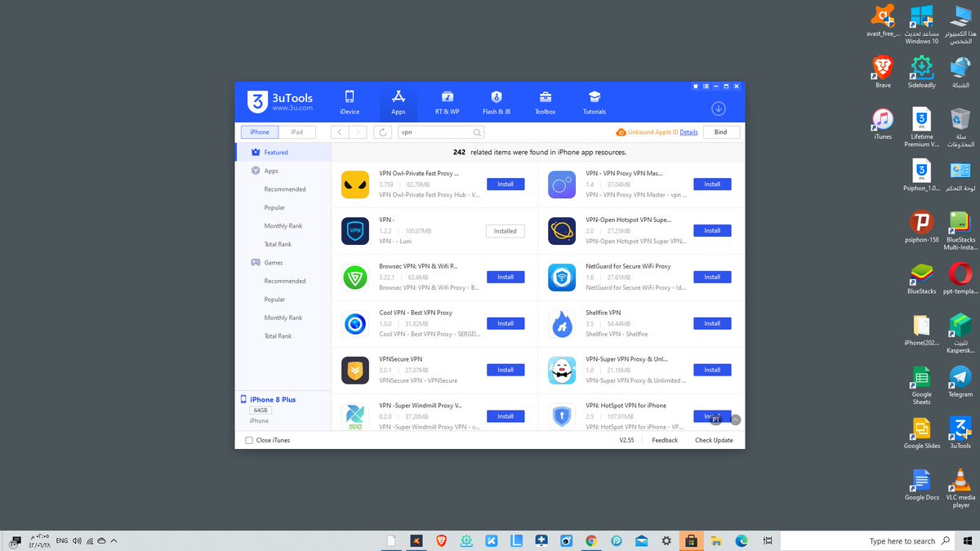The height and width of the screenshot is (551, 980).
Task: Click the scroll-to-top arrow button
Action: click(736, 420)
